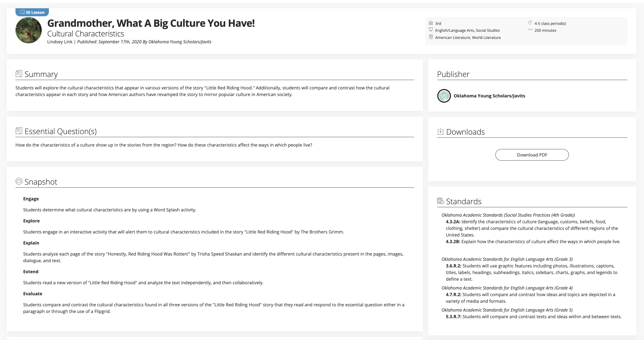The height and width of the screenshot is (340, 644).
Task: Click the Essential Question(s) section icon
Action: 19,131
